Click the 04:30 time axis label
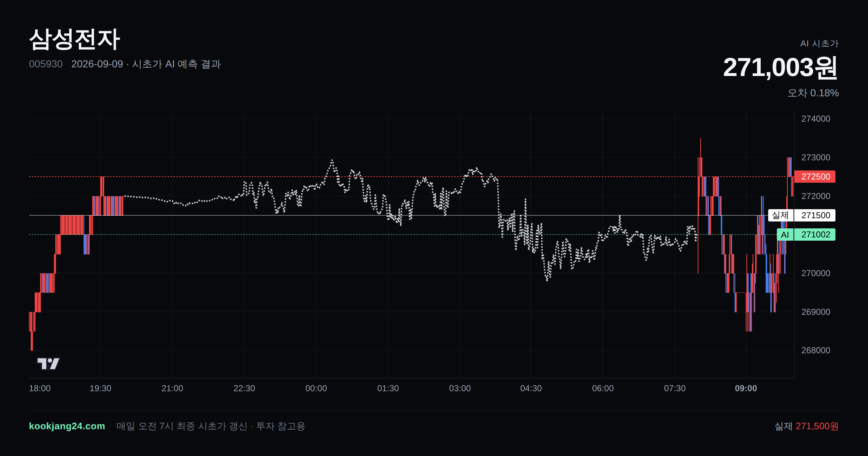Screen dimensions: 868x456 (x=531, y=388)
